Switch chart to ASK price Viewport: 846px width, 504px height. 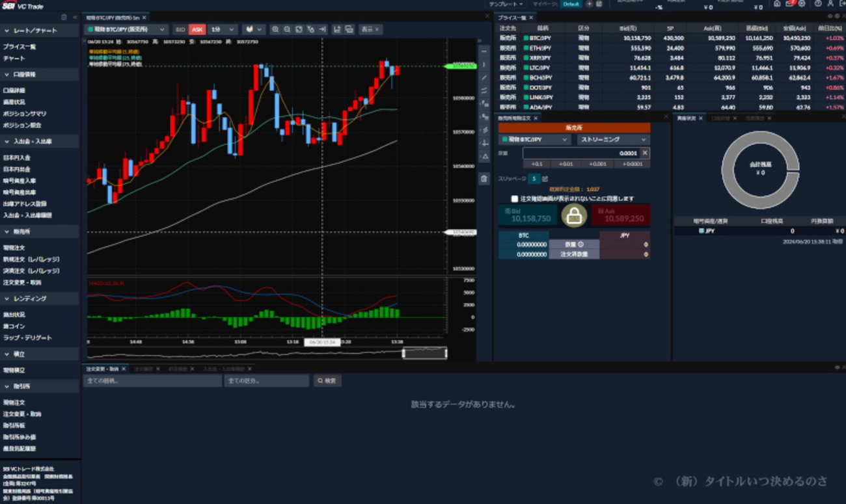point(197,29)
